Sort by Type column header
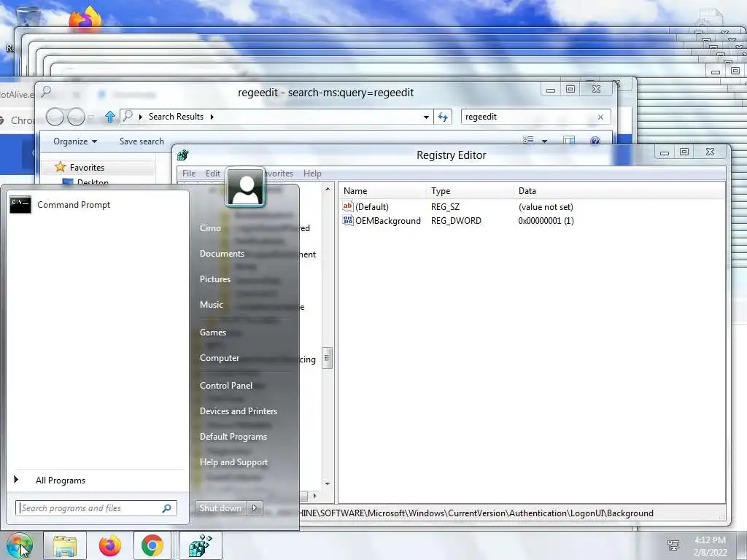This screenshot has height=560, width=747. [x=471, y=191]
